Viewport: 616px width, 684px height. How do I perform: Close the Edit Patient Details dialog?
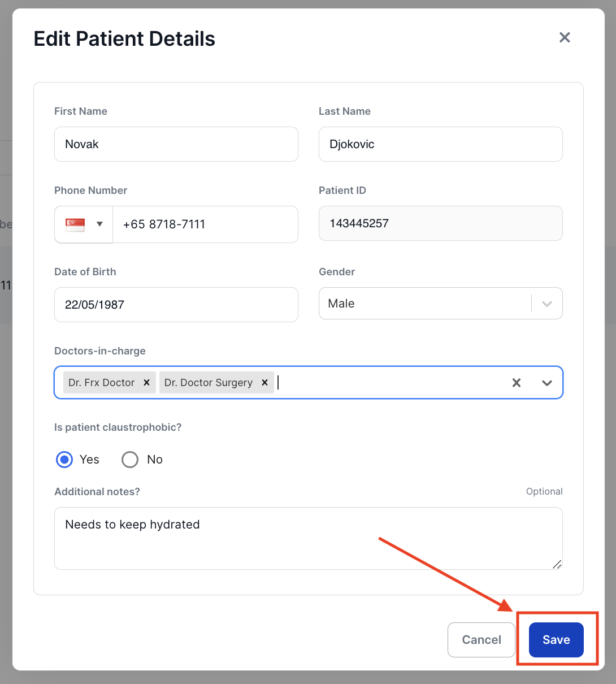click(565, 37)
